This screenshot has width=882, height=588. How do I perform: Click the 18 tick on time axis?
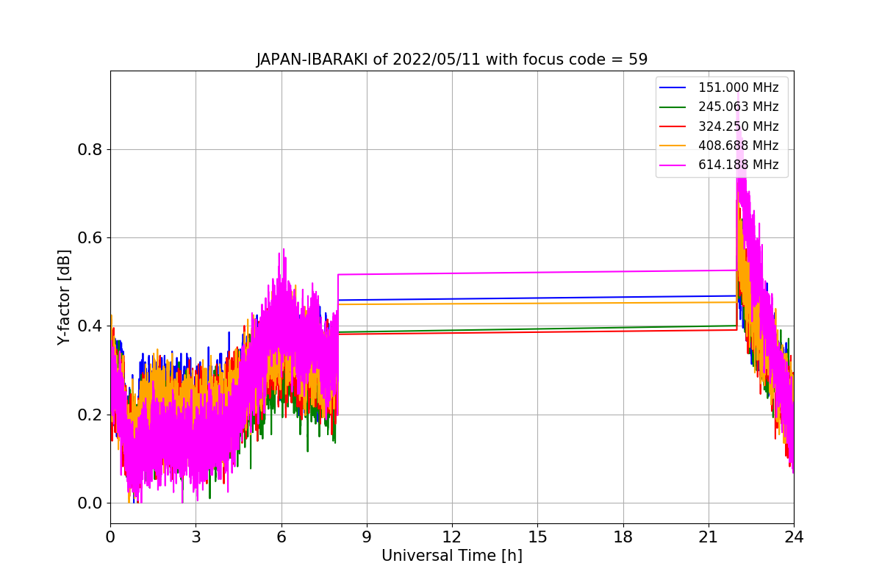623,537
